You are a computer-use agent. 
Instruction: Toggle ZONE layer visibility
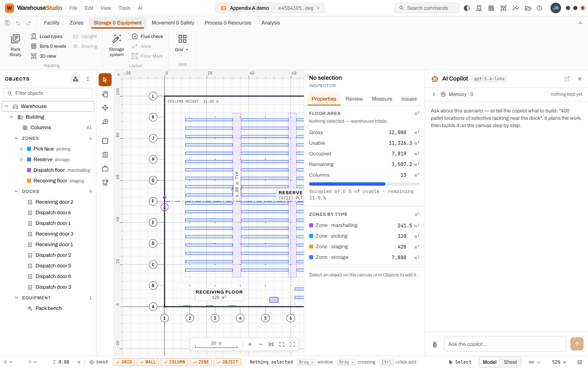tap(201, 362)
